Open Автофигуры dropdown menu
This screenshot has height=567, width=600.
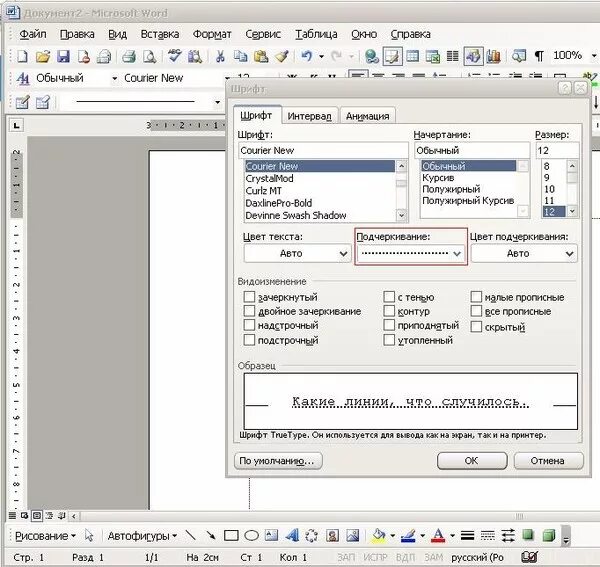[x=142, y=536]
